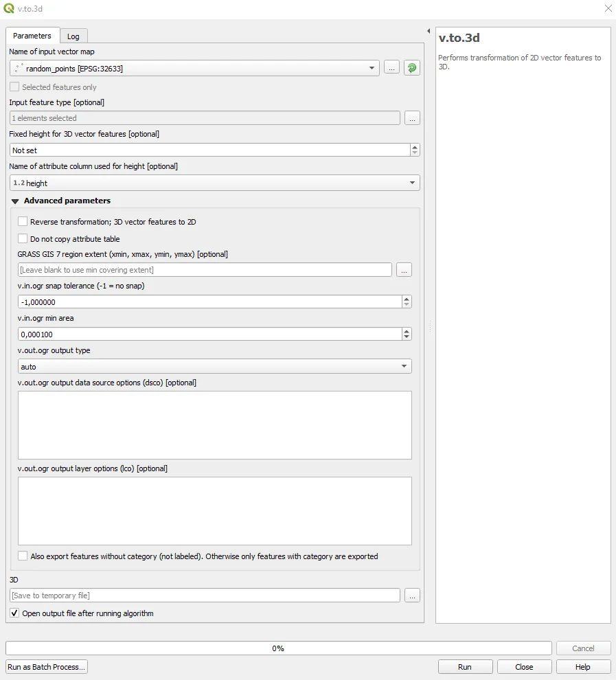Adjust the fixed height spin box arrows

pyautogui.click(x=415, y=150)
